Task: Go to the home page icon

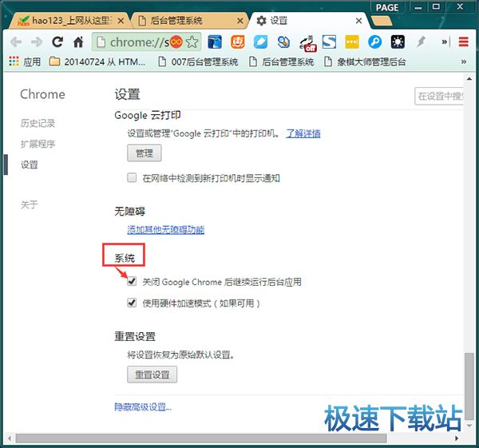Action: pos(78,42)
